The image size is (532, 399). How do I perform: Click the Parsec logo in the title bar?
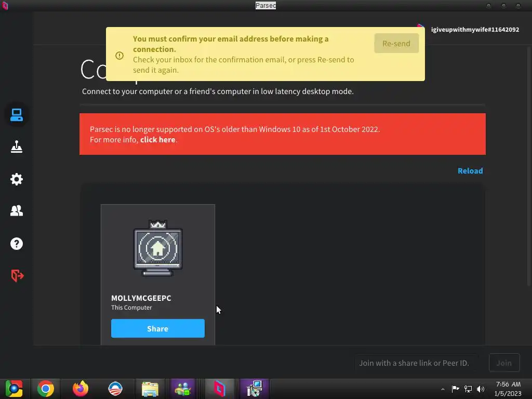pos(5,5)
